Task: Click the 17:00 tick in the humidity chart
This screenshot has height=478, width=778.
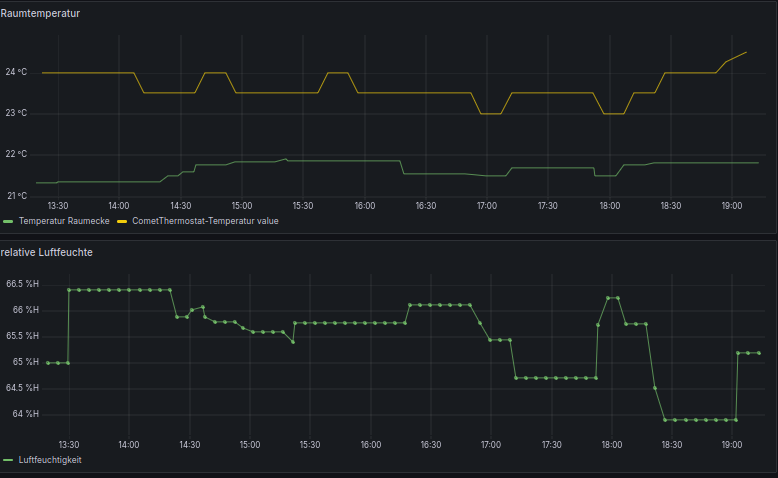Action: pyautogui.click(x=491, y=445)
